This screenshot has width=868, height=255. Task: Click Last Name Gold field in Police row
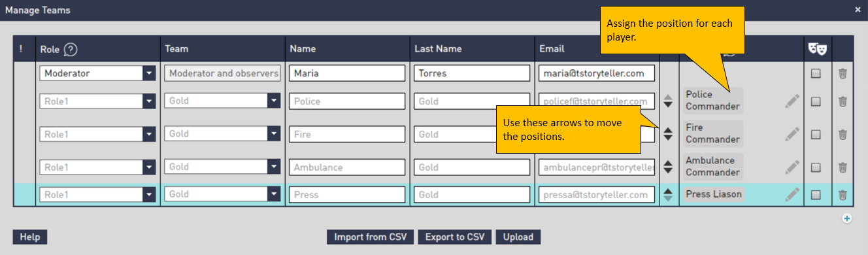(472, 101)
